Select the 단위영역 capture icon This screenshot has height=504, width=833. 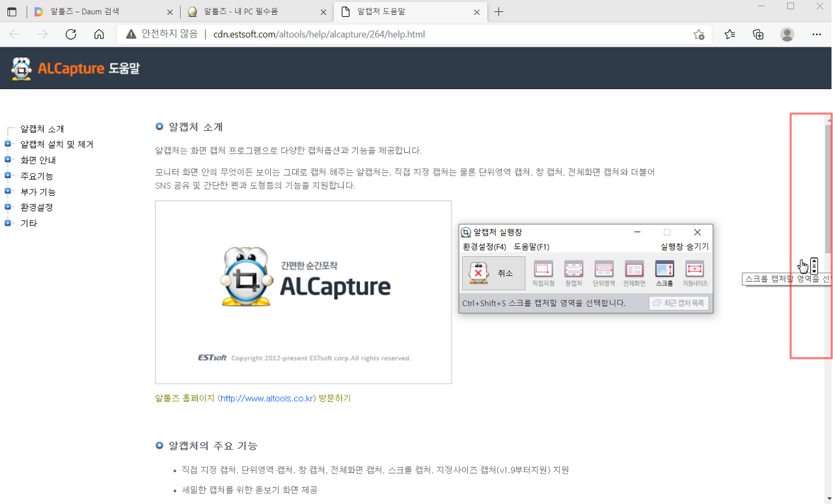tap(604, 274)
